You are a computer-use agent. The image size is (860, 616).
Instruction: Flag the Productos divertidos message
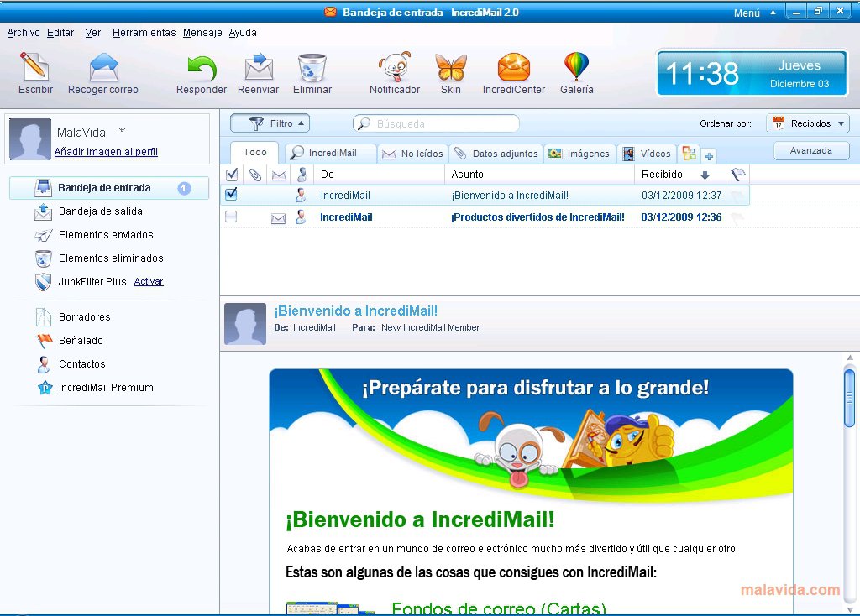coord(737,217)
